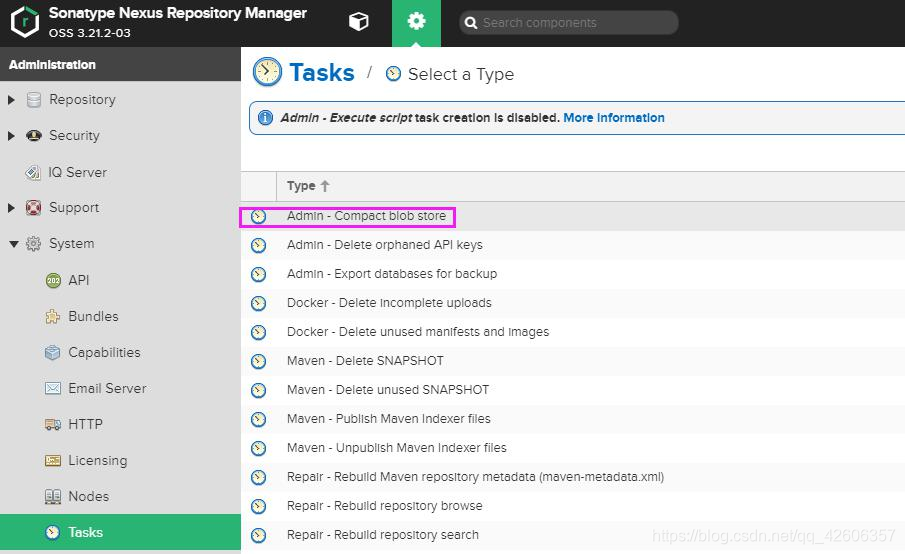
Task: Click clock icon beside Rebuild repository browse
Action: tap(259, 506)
